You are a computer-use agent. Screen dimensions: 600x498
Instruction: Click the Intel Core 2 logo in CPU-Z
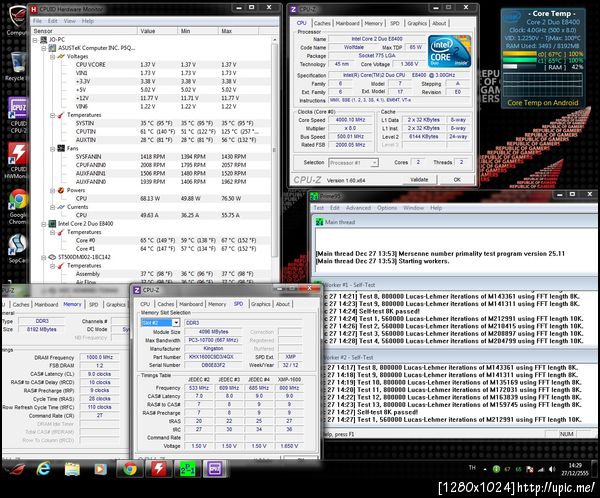tap(449, 51)
